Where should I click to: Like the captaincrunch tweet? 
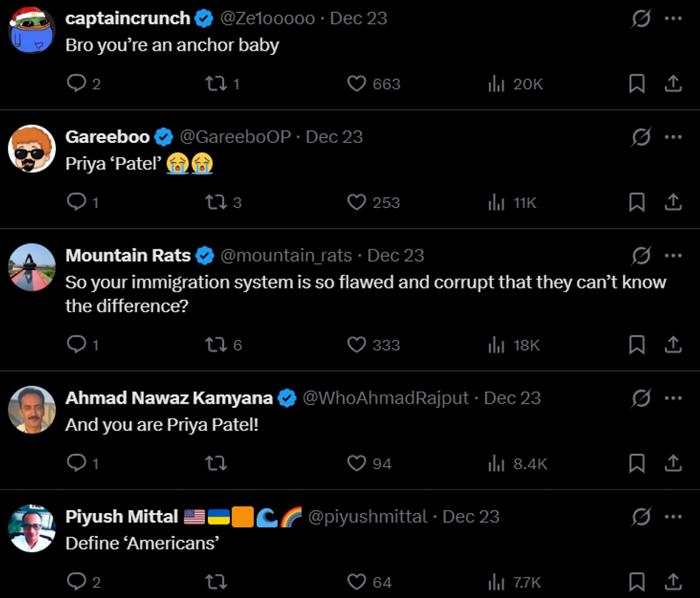click(356, 84)
